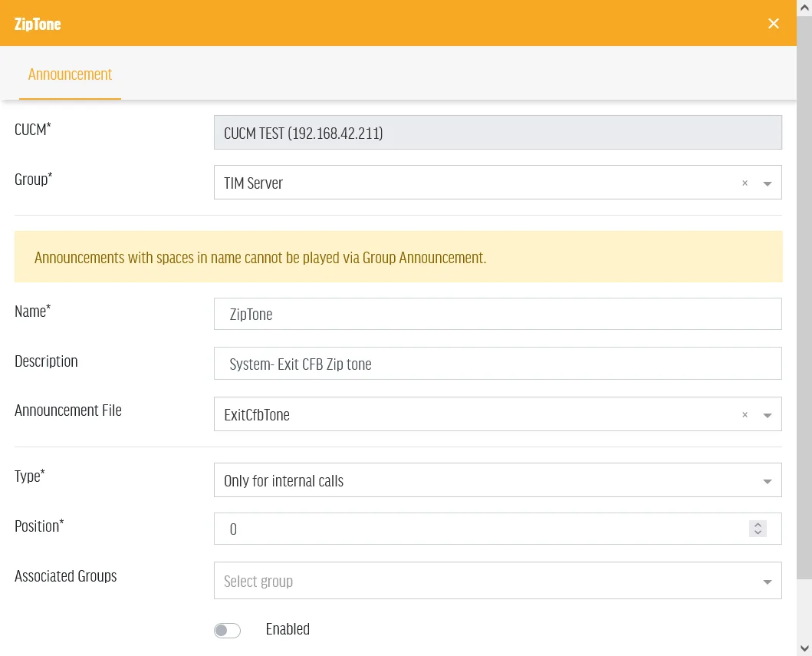The height and width of the screenshot is (656, 812).
Task: Toggle the Enabled switch
Action: pyautogui.click(x=227, y=630)
